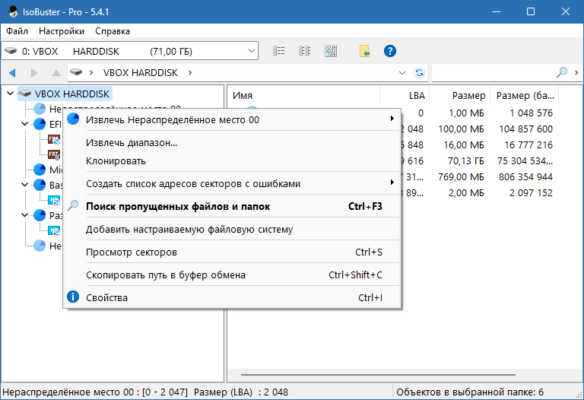Click status text Объектов в выбранной папке: 6
Image resolution: width=584 pixels, height=400 pixels.
[x=470, y=392]
